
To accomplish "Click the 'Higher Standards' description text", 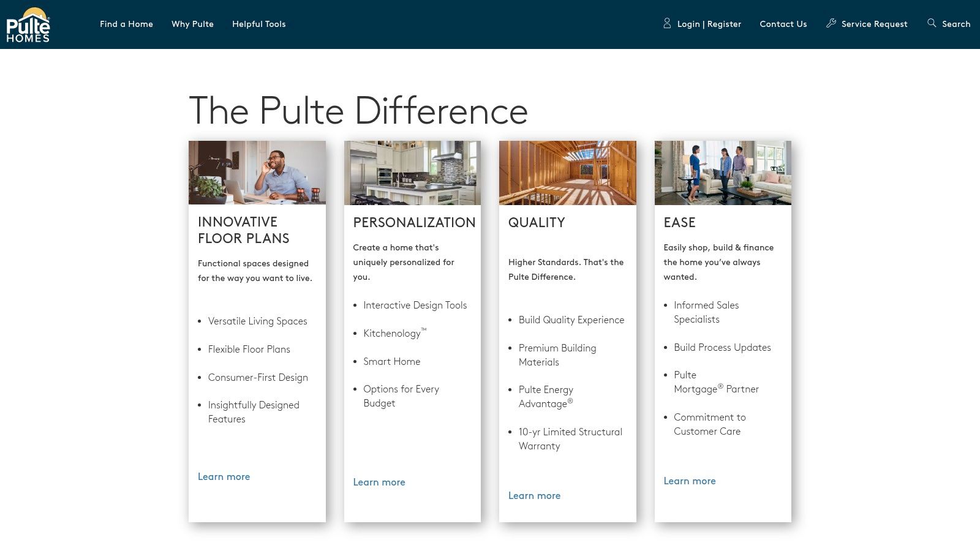I will [566, 269].
